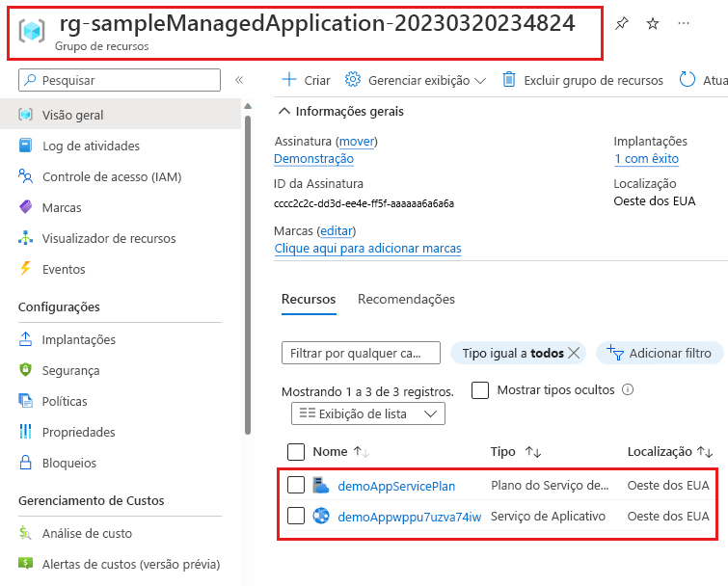The image size is (728, 586).
Task: Collapse the sidebar with double chevron
Action: click(239, 81)
